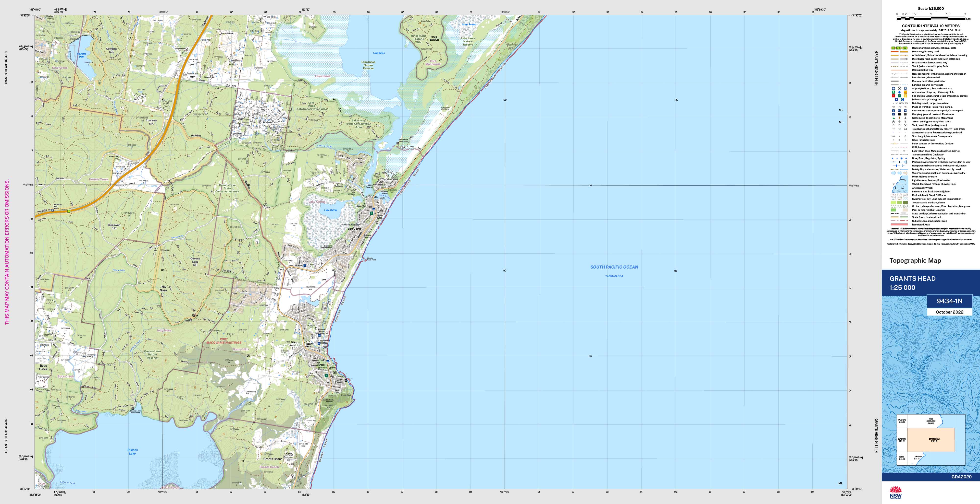Click the Byabarra 9434-4N index tile
Viewport: 980px width, 504px height.
pyautogui.click(x=902, y=440)
